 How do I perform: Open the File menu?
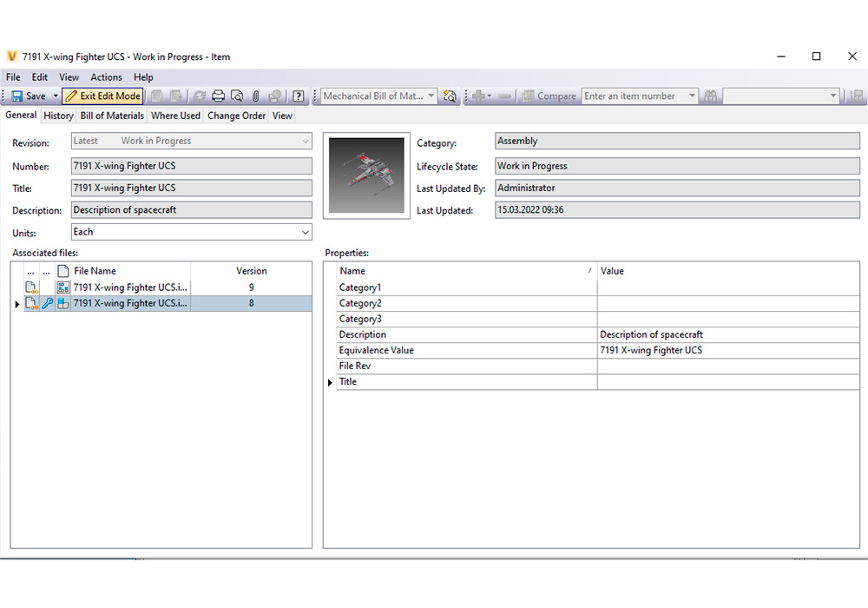coord(13,77)
